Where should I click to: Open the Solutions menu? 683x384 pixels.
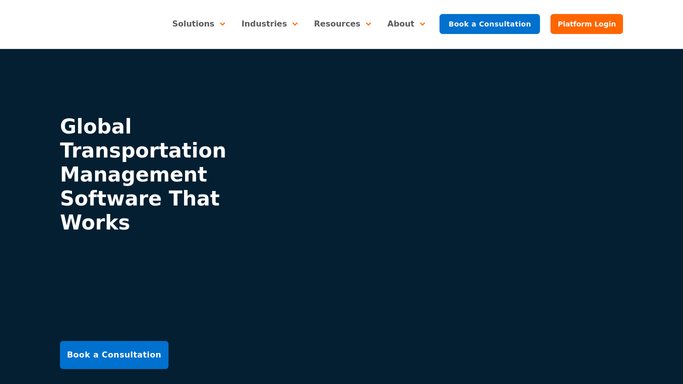point(193,24)
